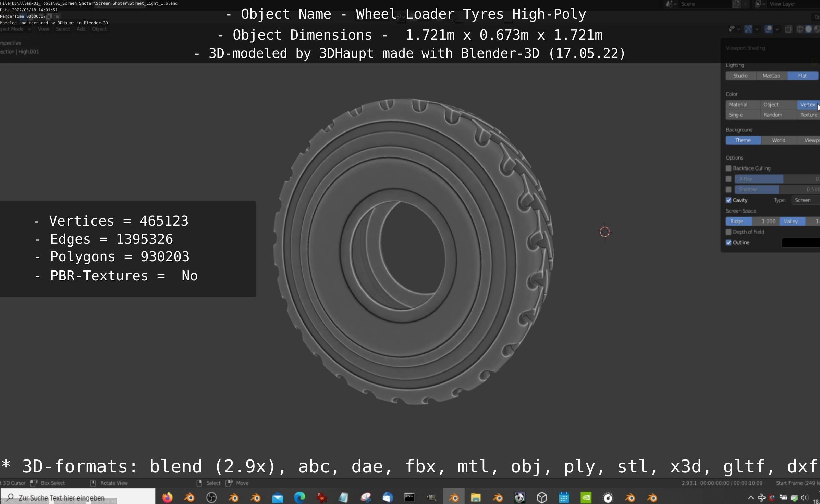
Task: Enable Backface Culling checkbox
Action: click(x=729, y=168)
